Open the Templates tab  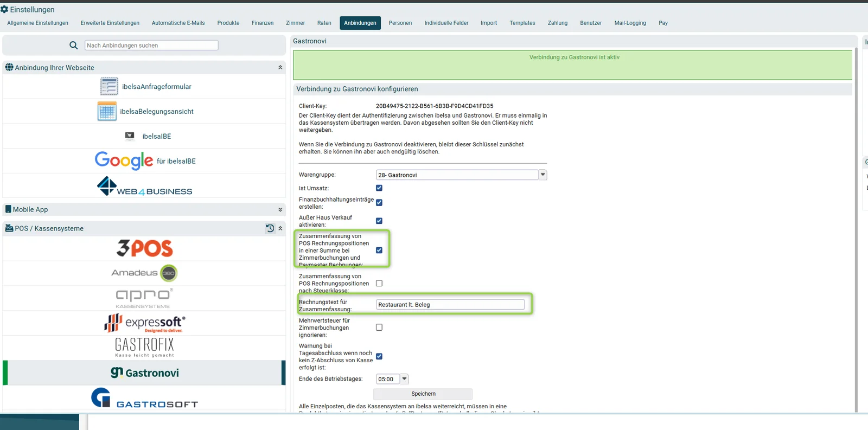[522, 23]
